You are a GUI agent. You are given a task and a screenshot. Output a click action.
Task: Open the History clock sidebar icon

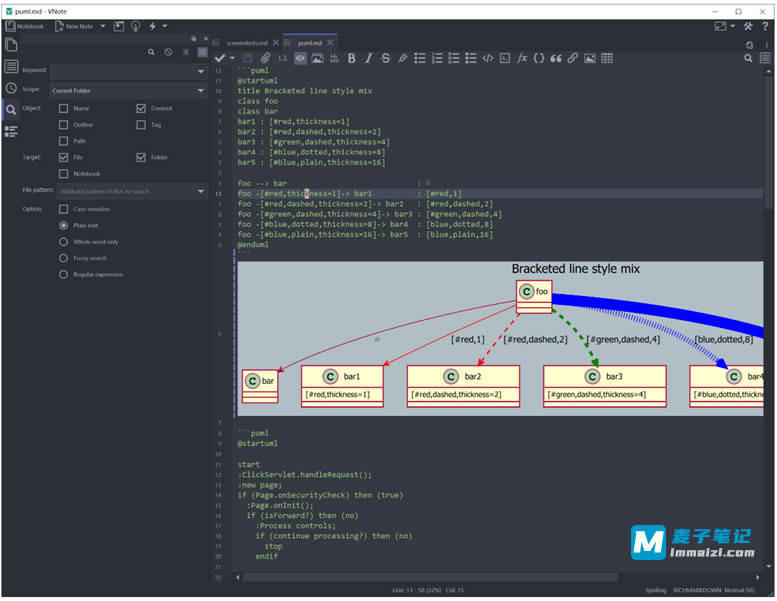(11, 88)
